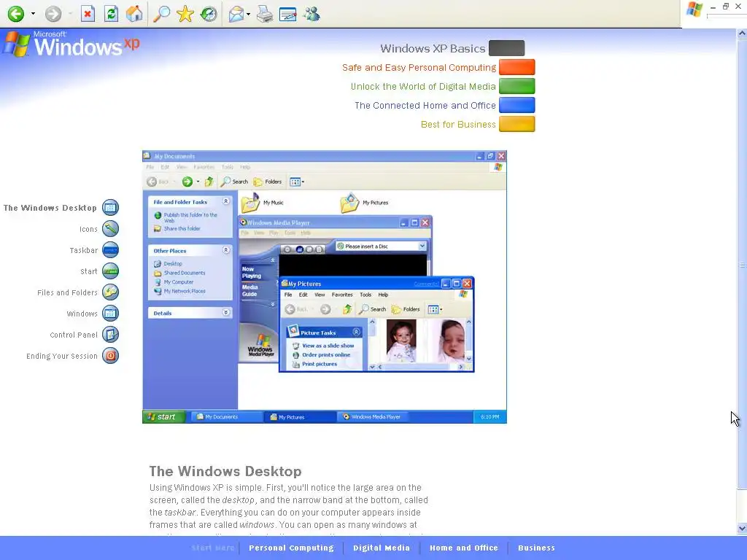Click the grey Windows XP Basics swatch
The image size is (747, 560).
point(506,48)
